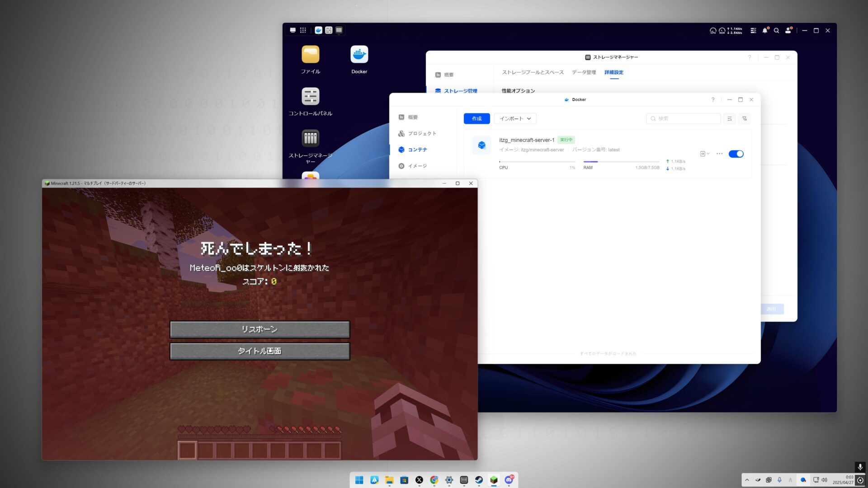868x488 pixels.
Task: Open the ファイル desktop app icon
Action: coord(310,55)
